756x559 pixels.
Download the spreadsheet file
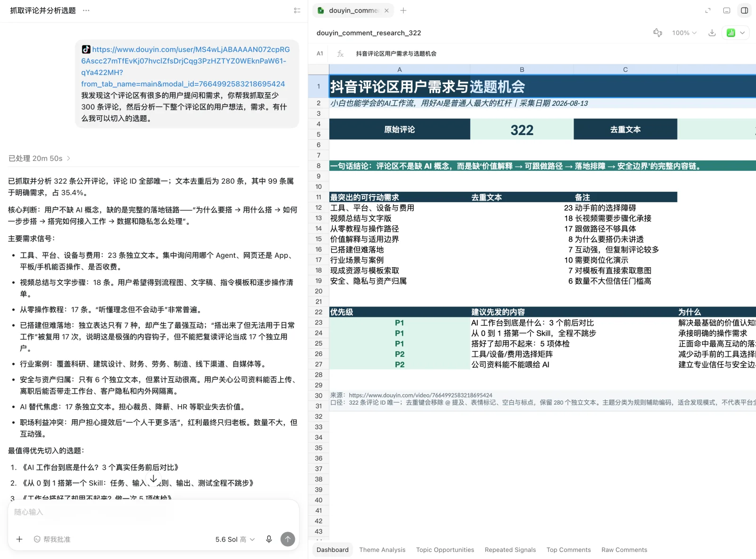point(712,33)
